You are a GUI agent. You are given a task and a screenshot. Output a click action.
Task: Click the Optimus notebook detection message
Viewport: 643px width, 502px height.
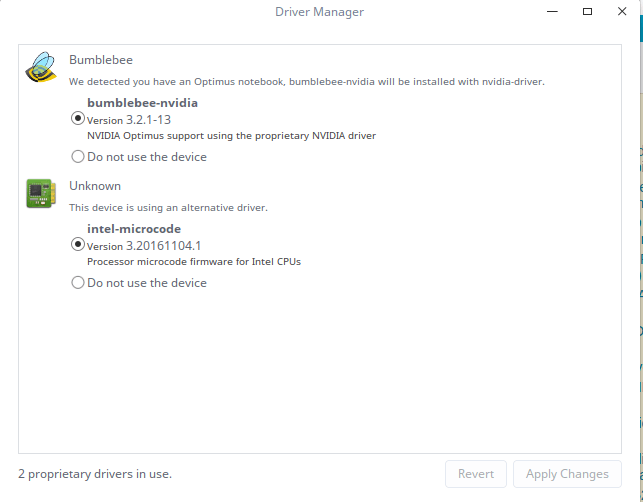[306, 81]
